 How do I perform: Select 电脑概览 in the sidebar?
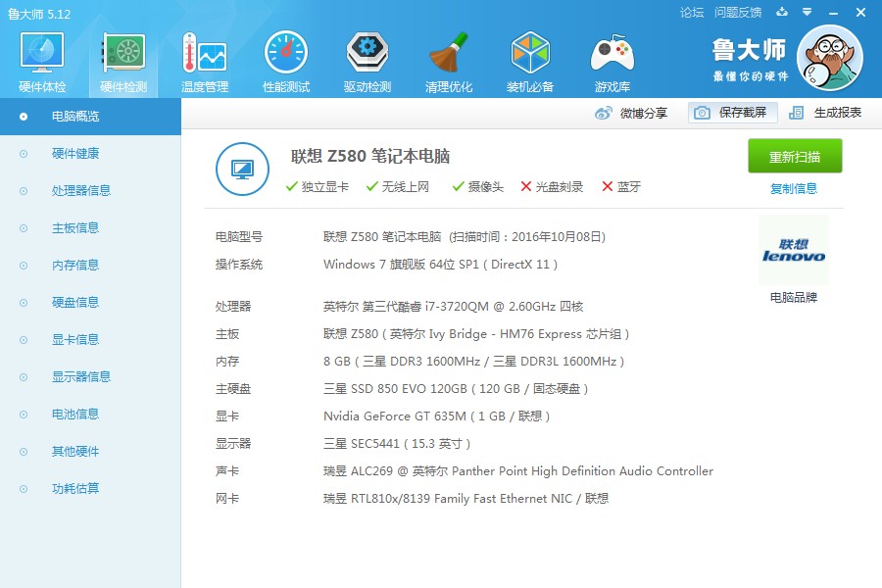(90, 117)
